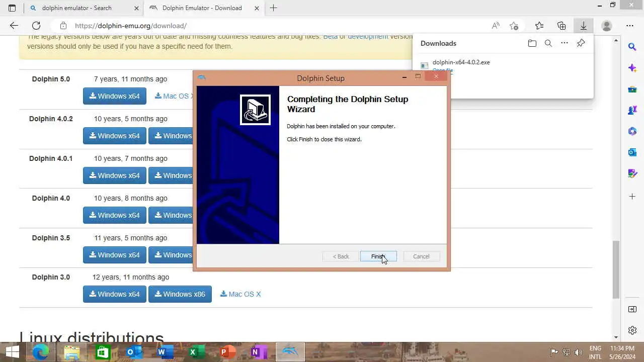Download Dolphin 4.0.1 Windows x64
This screenshot has height=362, width=644.
[x=115, y=175]
